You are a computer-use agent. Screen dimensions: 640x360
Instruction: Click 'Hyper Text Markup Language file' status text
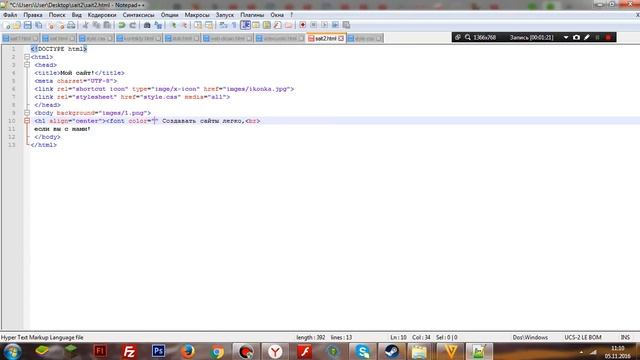point(42,338)
